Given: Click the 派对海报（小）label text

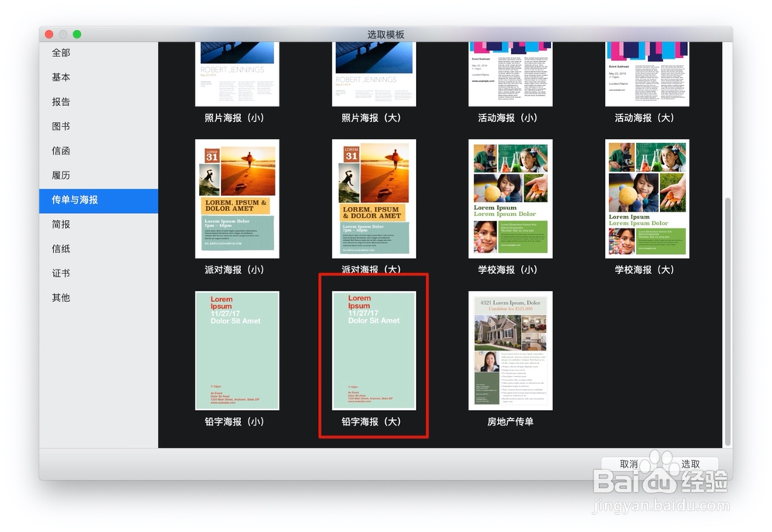Looking at the screenshot, I should (x=235, y=270).
